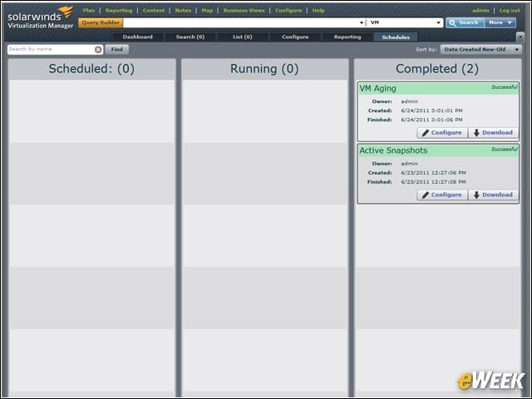The image size is (532, 399).
Task: Expand the tab bar overflow arrow
Action: point(520,37)
